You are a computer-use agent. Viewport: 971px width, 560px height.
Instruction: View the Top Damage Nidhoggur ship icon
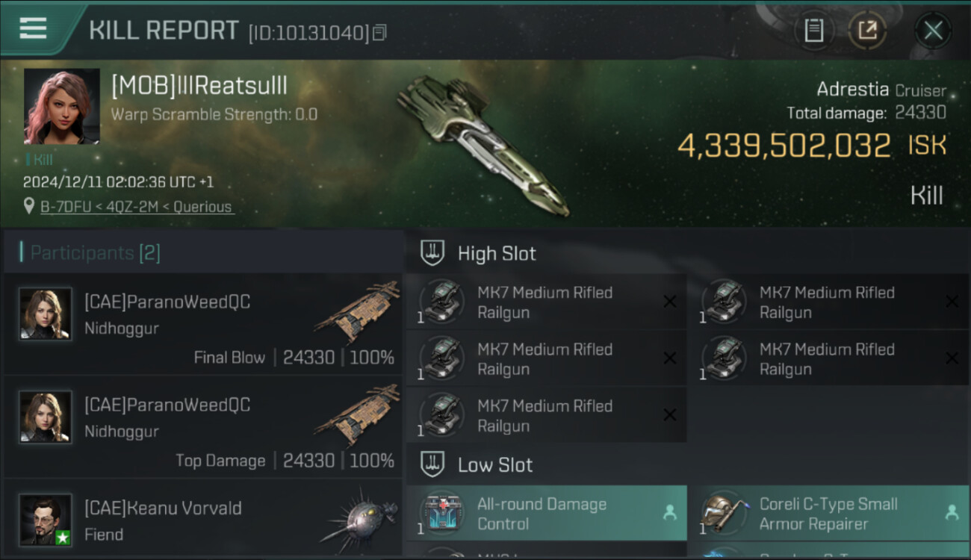coord(357,414)
